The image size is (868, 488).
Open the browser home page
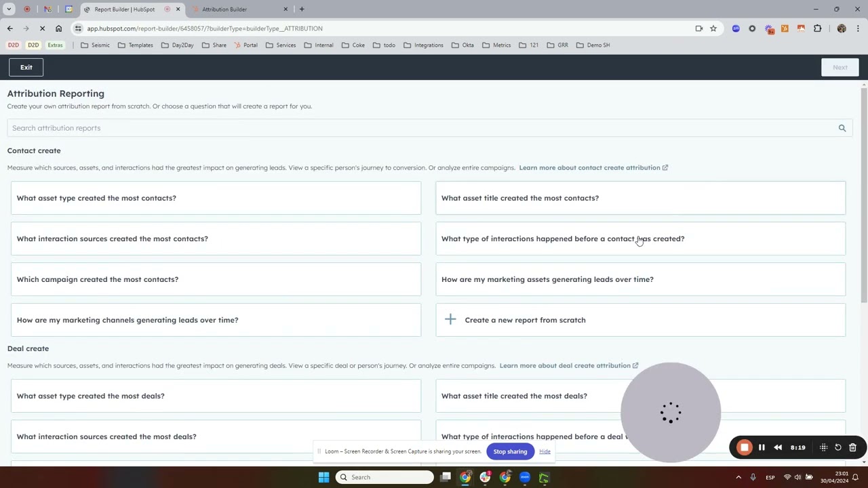[58, 28]
